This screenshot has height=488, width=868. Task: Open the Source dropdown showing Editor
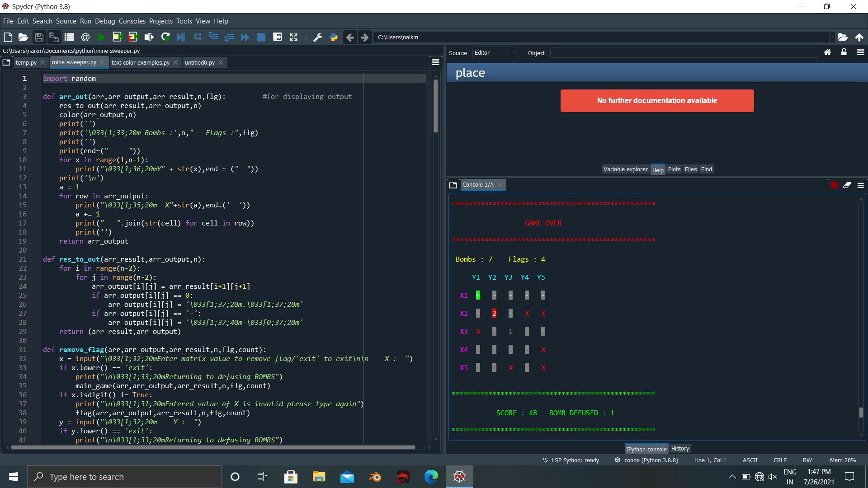coord(495,52)
